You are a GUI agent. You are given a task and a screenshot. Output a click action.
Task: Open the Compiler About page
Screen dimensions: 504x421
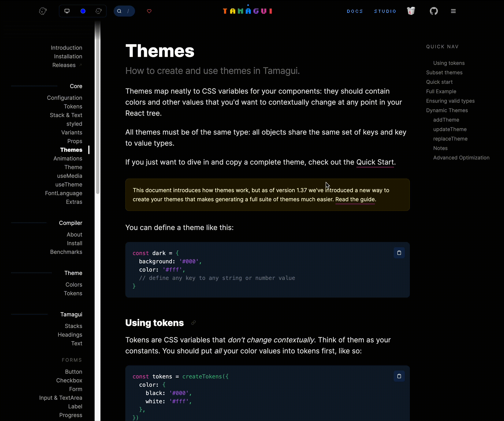[x=74, y=235]
